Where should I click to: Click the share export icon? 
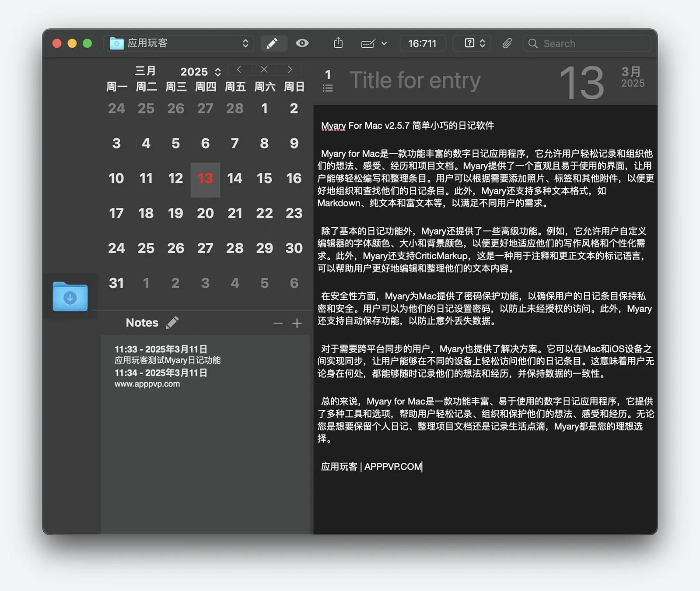click(338, 43)
